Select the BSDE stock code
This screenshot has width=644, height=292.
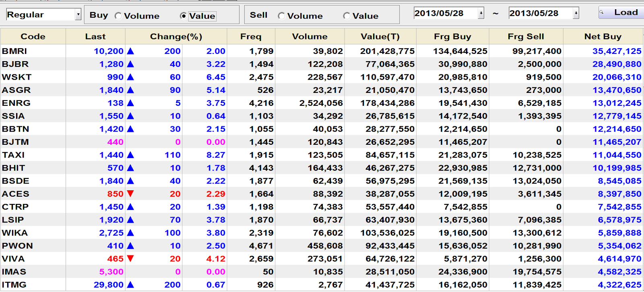tap(16, 181)
